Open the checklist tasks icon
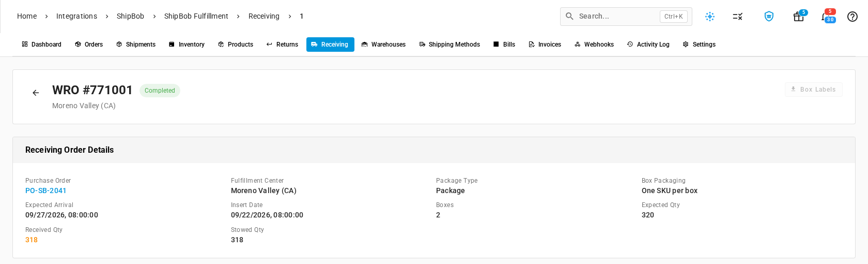This screenshot has width=868, height=264. pyautogui.click(x=738, y=17)
